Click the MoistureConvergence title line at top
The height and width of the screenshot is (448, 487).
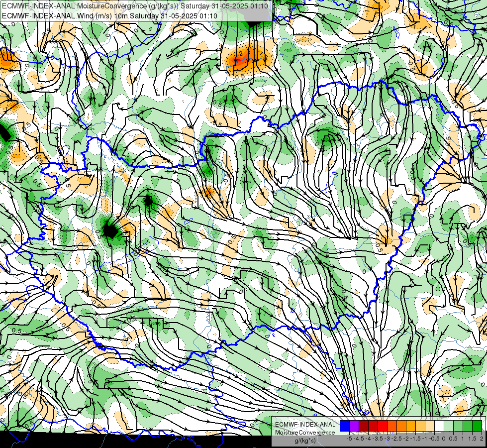click(x=135, y=6)
